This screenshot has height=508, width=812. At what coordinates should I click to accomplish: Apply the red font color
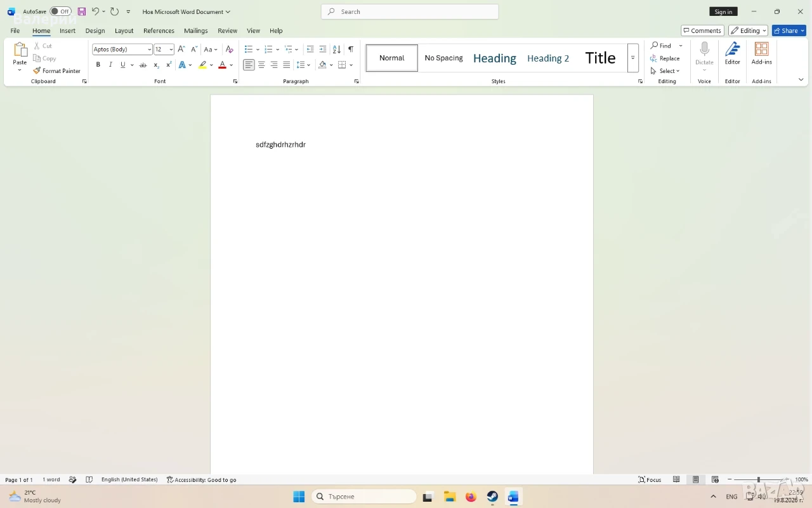[222, 65]
